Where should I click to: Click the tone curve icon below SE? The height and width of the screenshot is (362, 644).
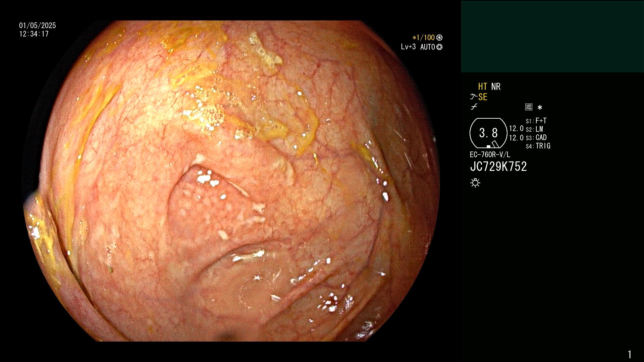click(474, 107)
